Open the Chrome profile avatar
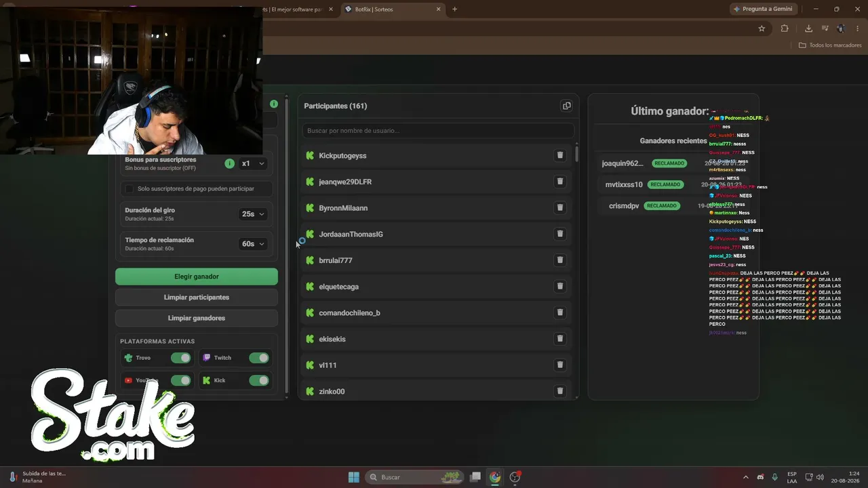Viewport: 868px width, 488px height. coord(841,28)
